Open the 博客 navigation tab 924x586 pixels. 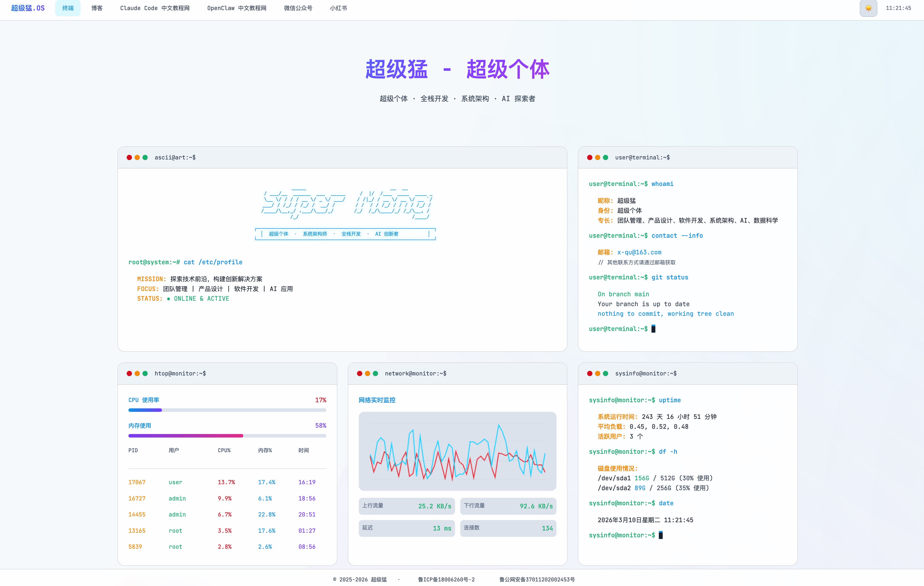(x=97, y=8)
